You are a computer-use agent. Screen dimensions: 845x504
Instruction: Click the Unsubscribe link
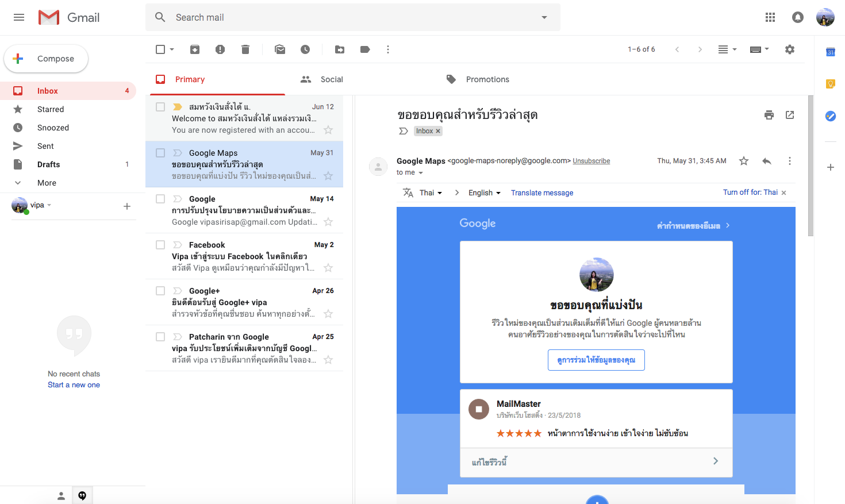click(591, 161)
